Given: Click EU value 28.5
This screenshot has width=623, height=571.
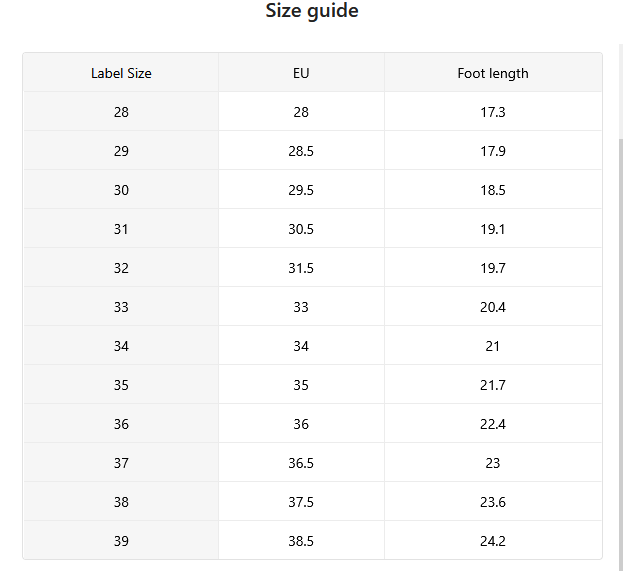Looking at the screenshot, I should pos(301,151).
